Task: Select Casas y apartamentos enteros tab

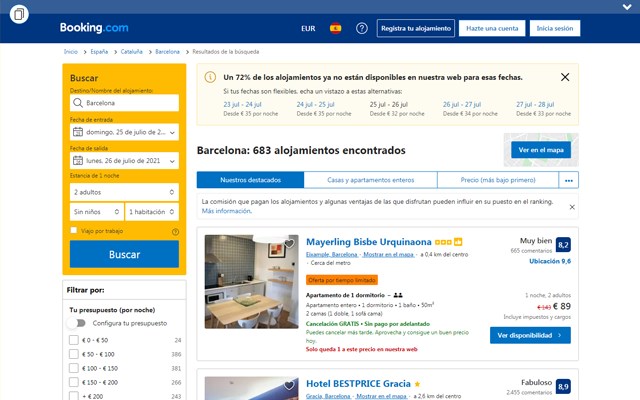Action: (371, 180)
